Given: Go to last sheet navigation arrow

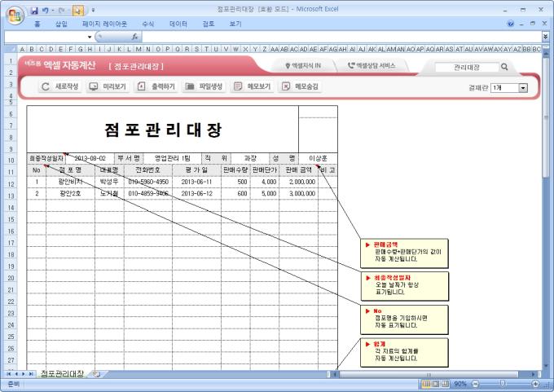Looking at the screenshot, I should (x=31, y=374).
